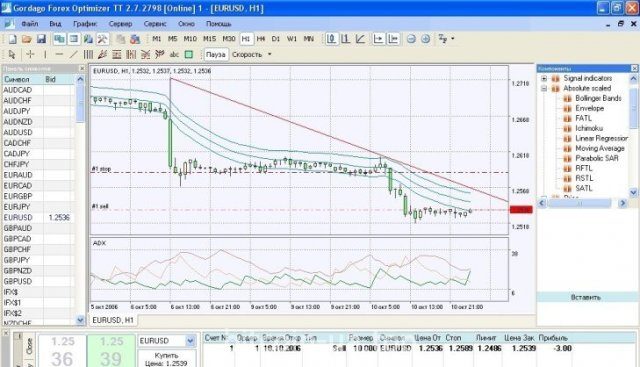Select the crosshair cursor tool
The height and width of the screenshot is (367, 640).
tap(30, 54)
